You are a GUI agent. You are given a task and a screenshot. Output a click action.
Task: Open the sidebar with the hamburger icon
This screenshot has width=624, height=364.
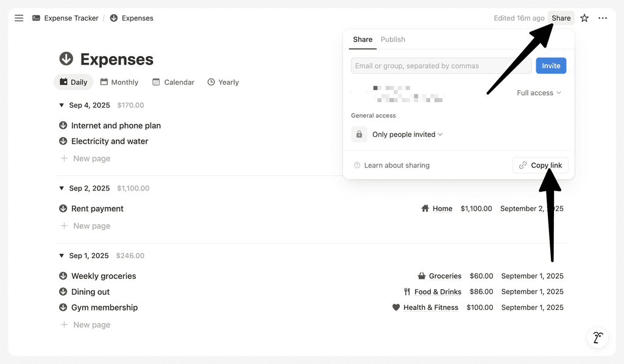(x=19, y=18)
